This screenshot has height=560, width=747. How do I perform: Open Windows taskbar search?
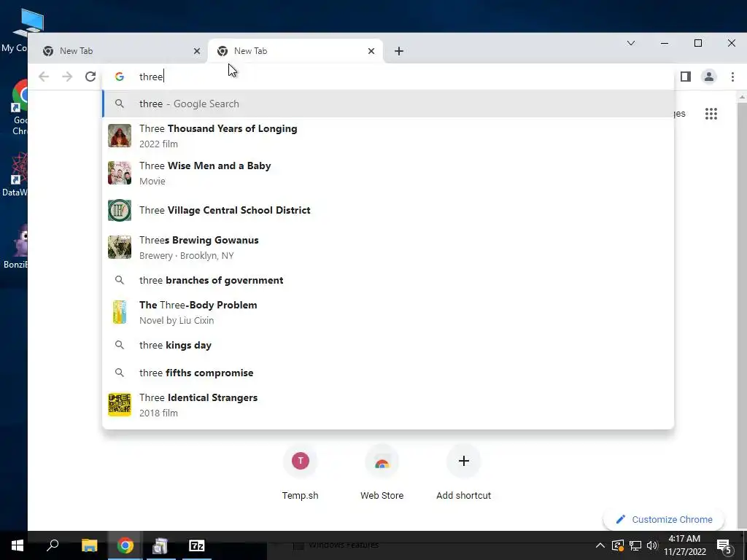(x=53, y=545)
